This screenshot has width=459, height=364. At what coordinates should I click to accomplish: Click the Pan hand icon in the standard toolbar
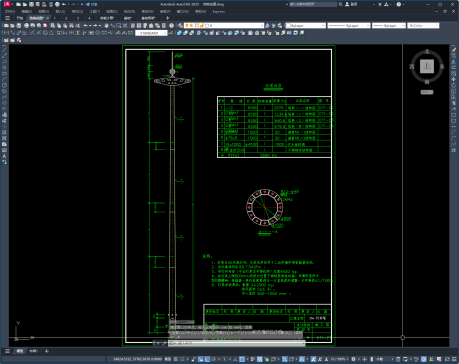click(x=107, y=25)
